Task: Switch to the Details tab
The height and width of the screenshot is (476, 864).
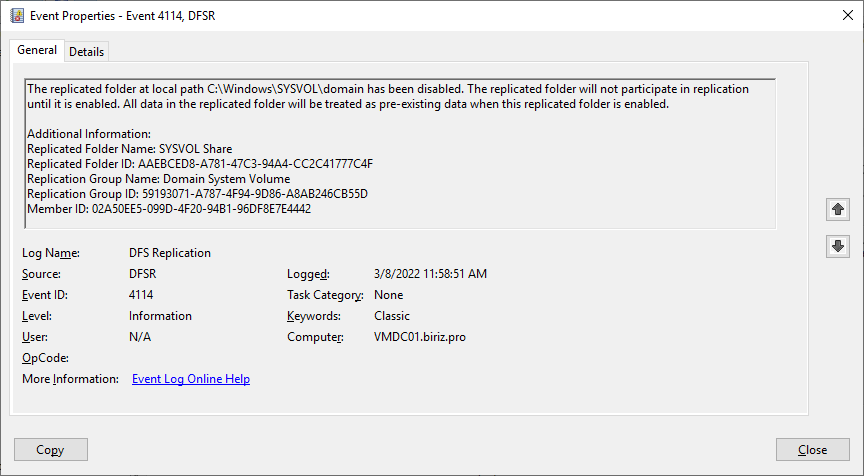Action: click(87, 52)
